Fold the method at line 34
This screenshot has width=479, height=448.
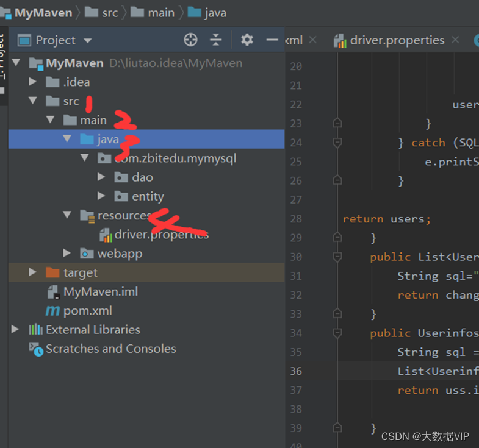coord(337,333)
